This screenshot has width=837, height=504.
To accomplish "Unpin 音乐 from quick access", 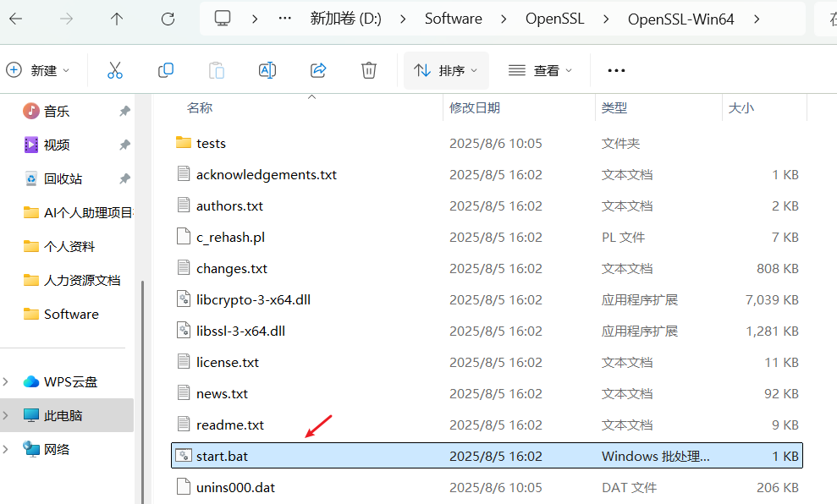I will point(125,111).
